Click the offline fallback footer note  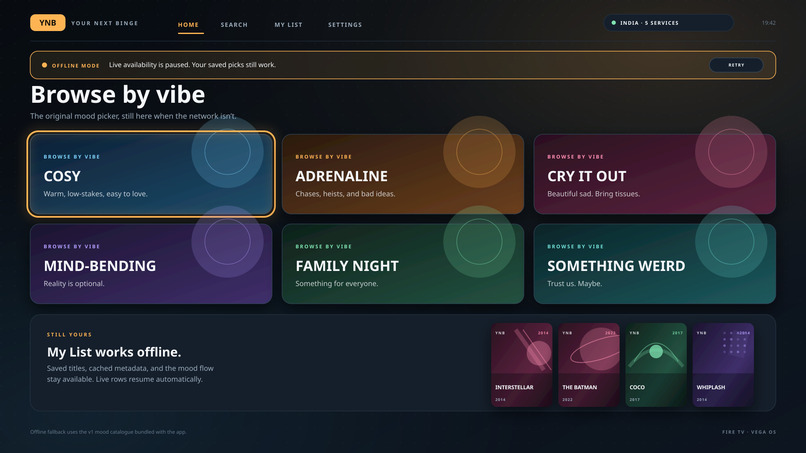108,432
